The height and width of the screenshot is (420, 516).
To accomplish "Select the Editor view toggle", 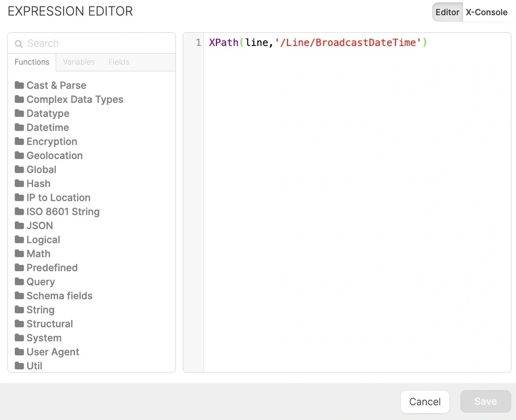I will tap(448, 12).
